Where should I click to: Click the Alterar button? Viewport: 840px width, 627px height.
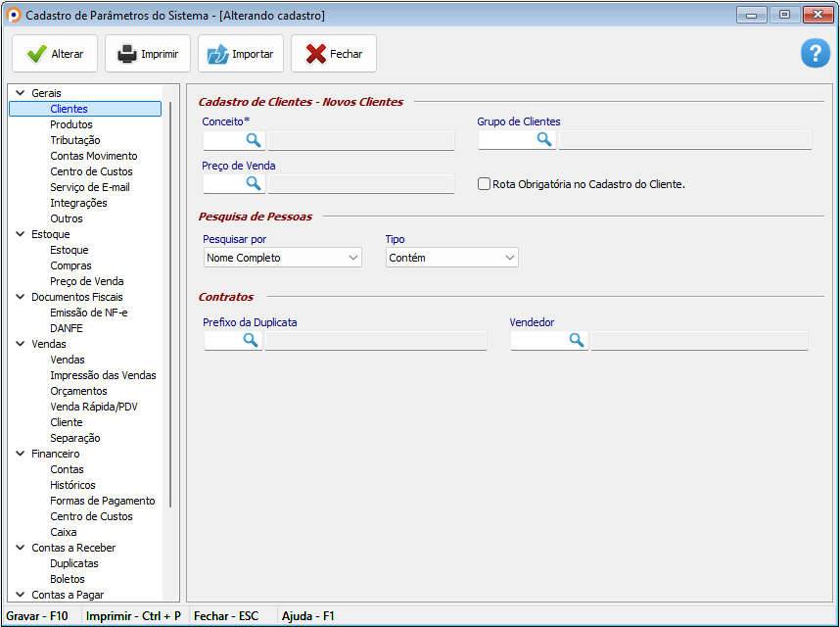click(55, 54)
